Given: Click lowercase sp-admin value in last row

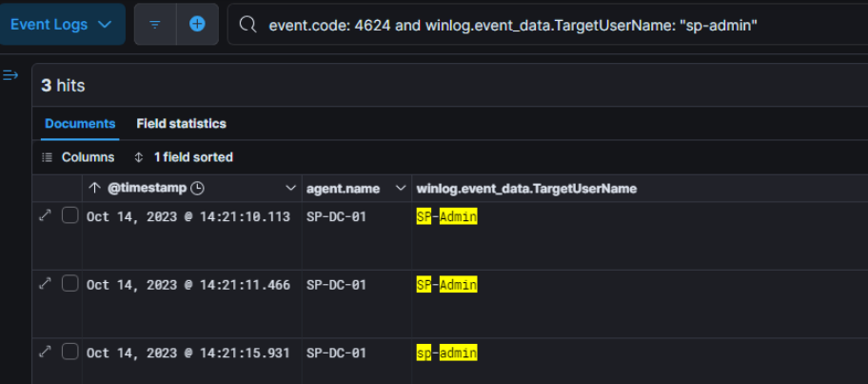Looking at the screenshot, I should tap(446, 353).
